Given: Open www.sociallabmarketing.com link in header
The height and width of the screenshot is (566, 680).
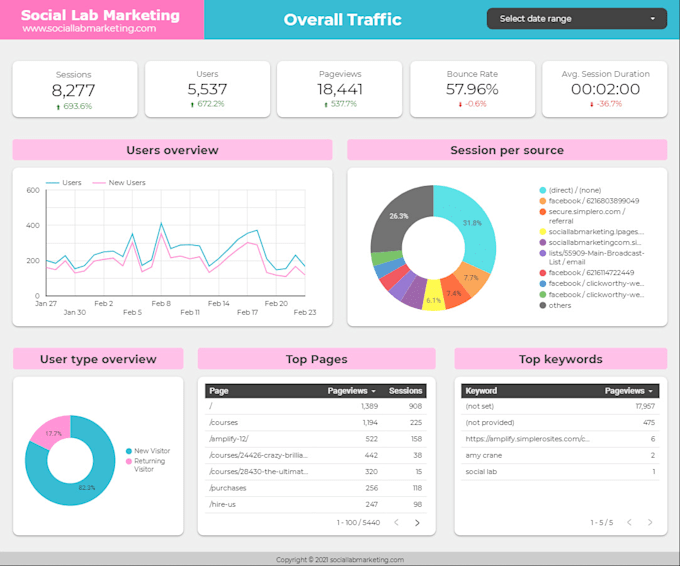Looking at the screenshot, I should (x=89, y=29).
